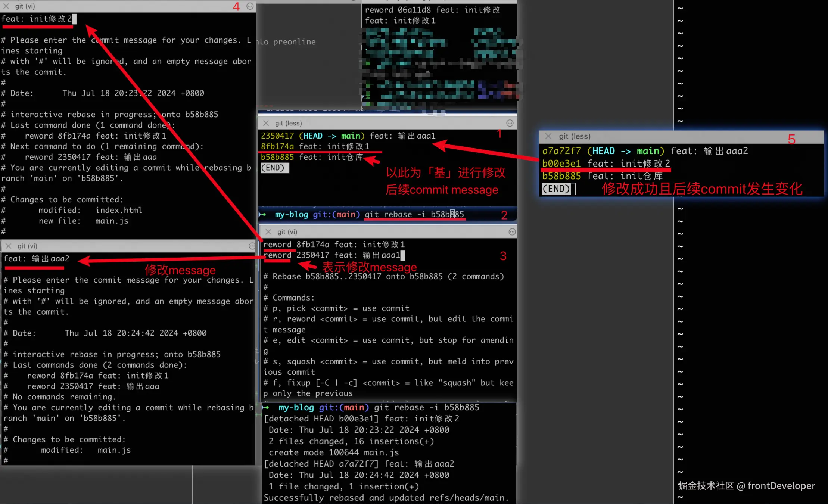Click the (END) marker in right window
The height and width of the screenshot is (504, 828).
(x=556, y=189)
